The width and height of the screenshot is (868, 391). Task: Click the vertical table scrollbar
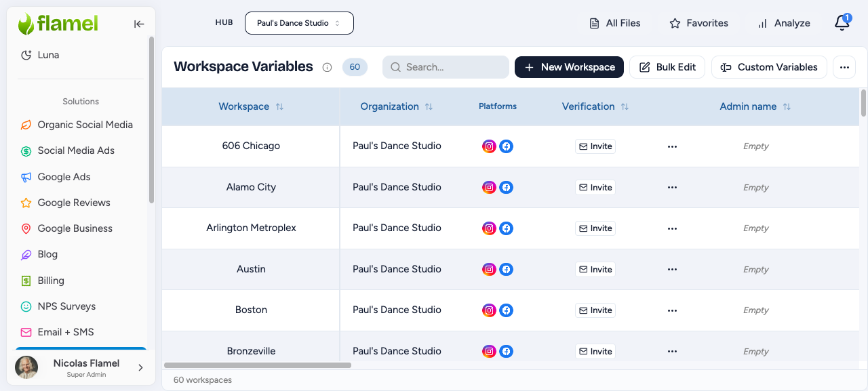(x=863, y=102)
